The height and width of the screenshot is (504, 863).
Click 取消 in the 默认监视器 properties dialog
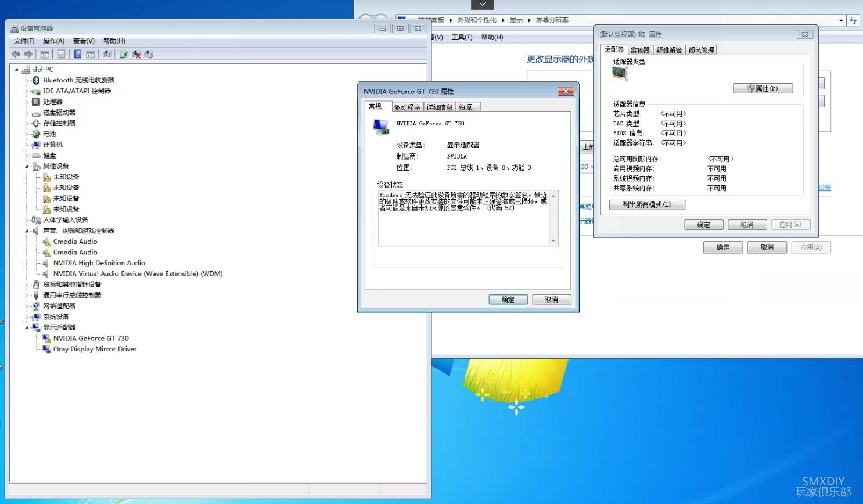747,225
